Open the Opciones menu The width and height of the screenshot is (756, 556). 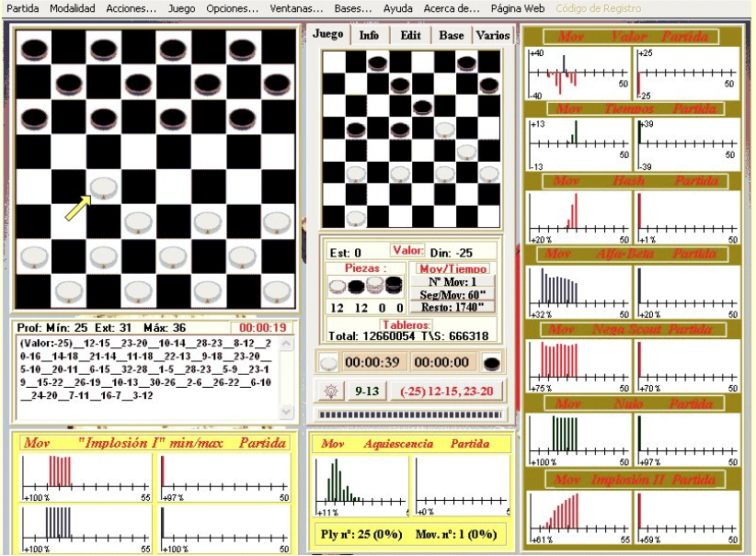(x=232, y=8)
